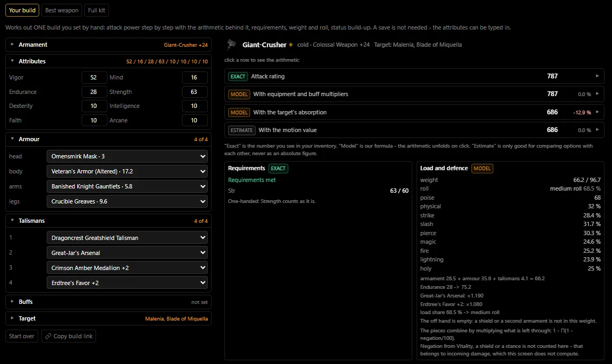Click the orange star next to Giant-Crusher
This screenshot has width=612, height=364.
tap(291, 45)
